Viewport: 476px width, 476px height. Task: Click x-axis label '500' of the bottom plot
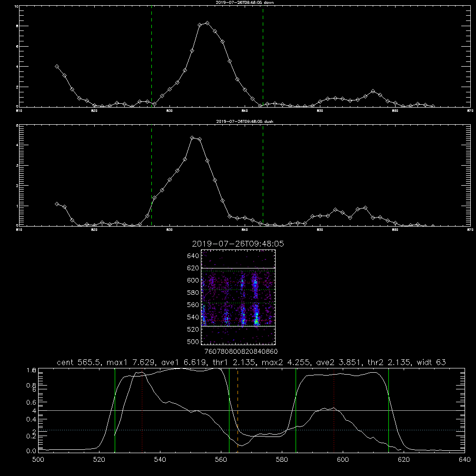coord(38,460)
